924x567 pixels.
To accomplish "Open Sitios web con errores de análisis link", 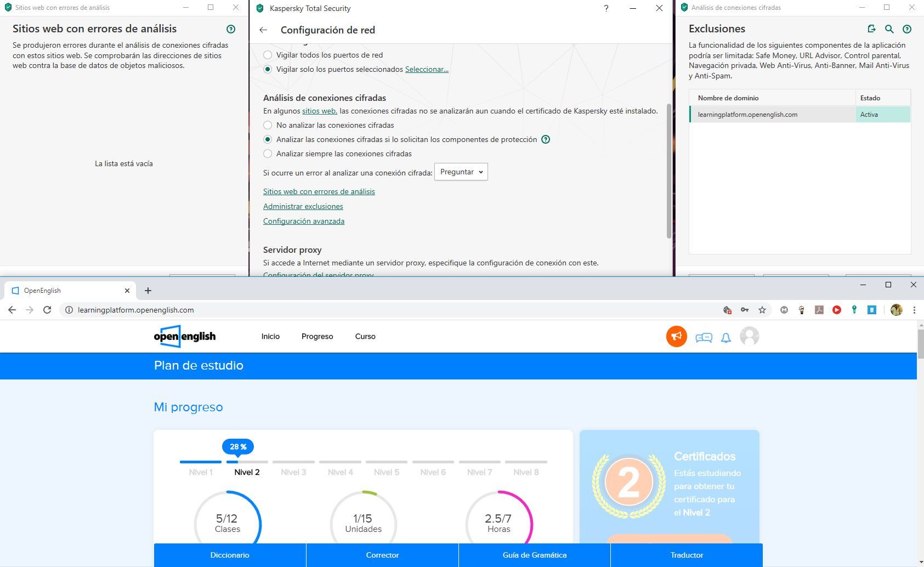I will [x=319, y=191].
